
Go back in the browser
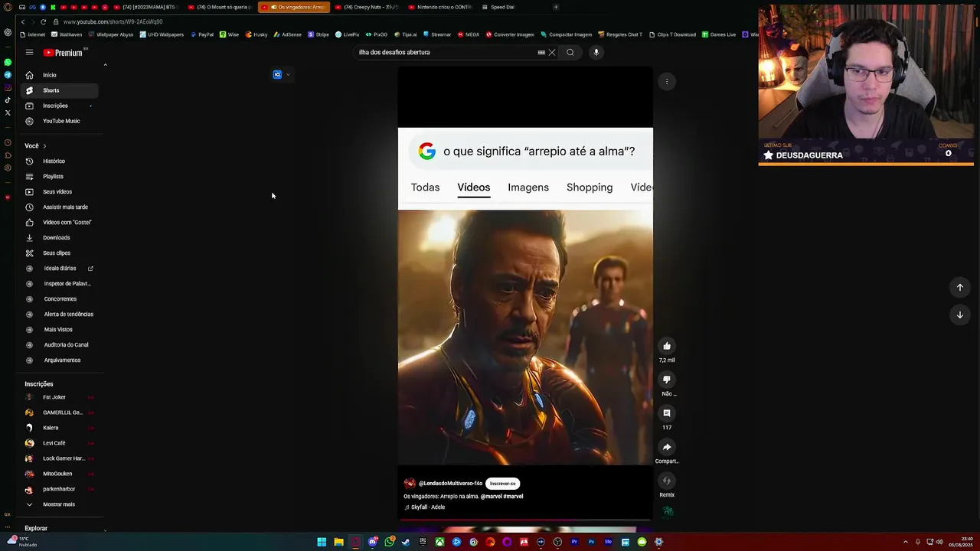tap(22, 21)
